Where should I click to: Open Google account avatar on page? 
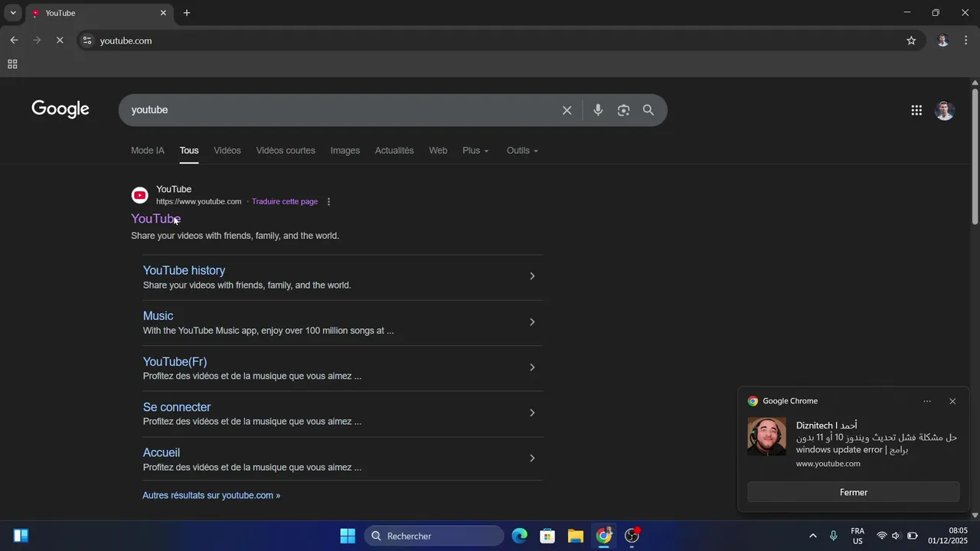pos(945,110)
